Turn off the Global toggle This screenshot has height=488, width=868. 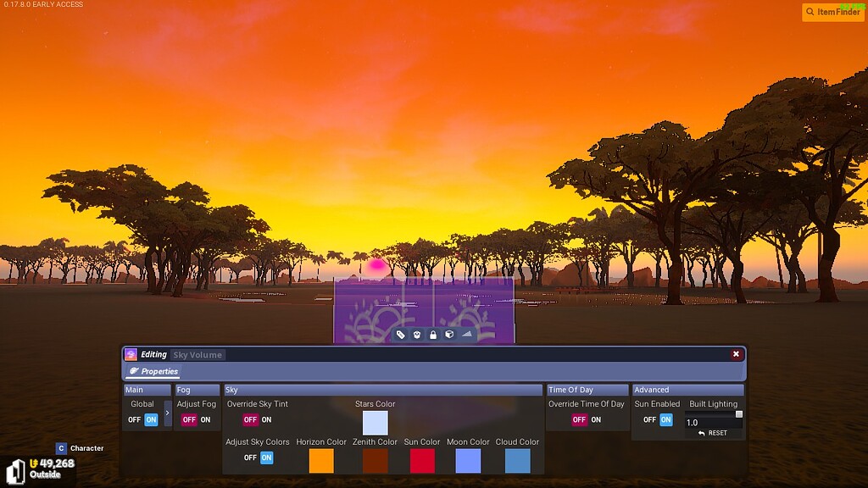click(x=134, y=419)
